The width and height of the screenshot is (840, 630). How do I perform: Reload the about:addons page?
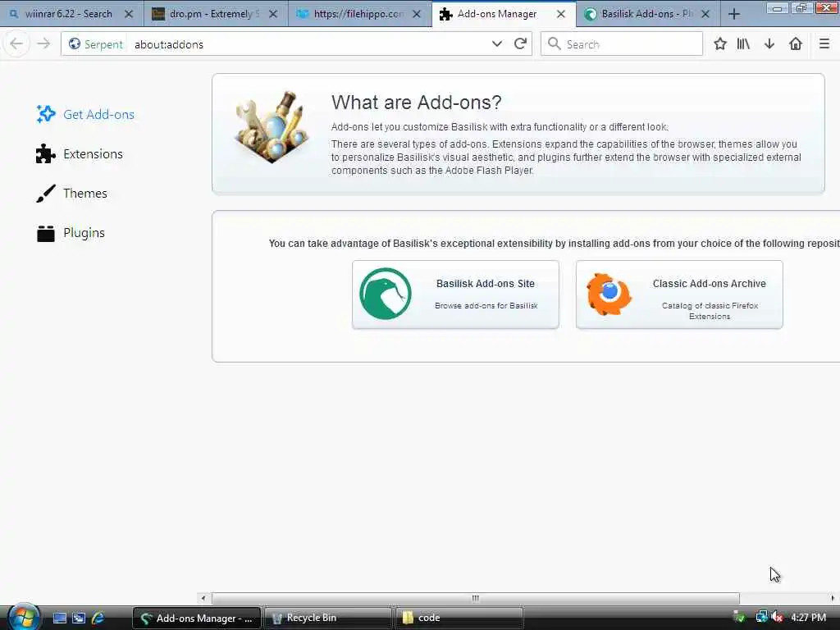pos(520,44)
